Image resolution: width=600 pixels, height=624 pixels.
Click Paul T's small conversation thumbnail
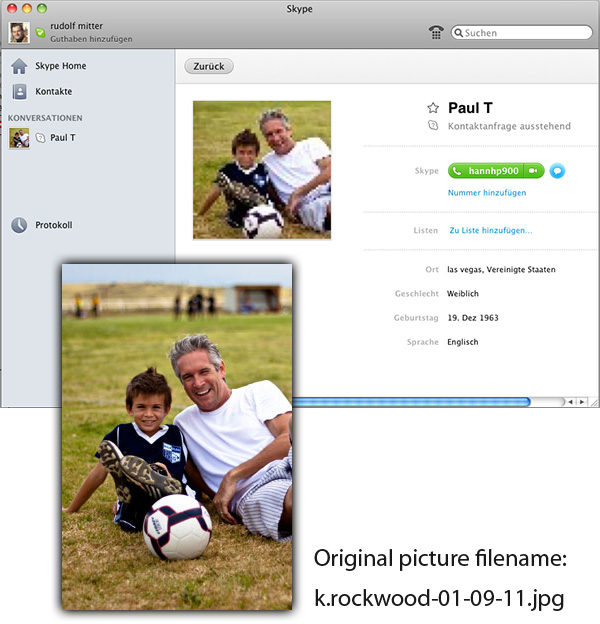coord(19,138)
